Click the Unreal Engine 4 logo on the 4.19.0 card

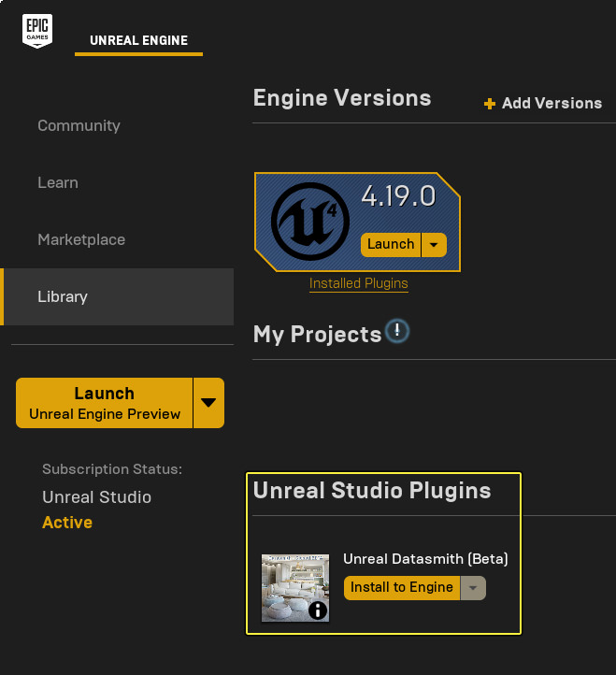[x=310, y=222]
